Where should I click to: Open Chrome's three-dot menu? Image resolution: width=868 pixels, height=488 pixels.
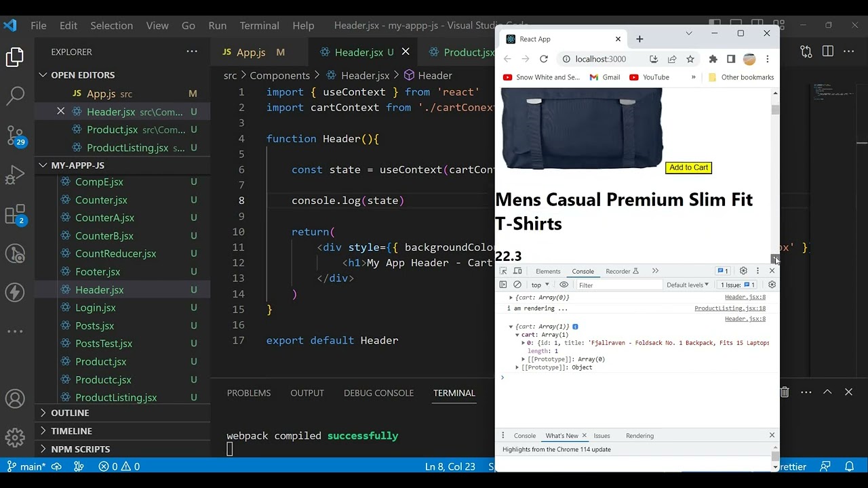pyautogui.click(x=767, y=59)
